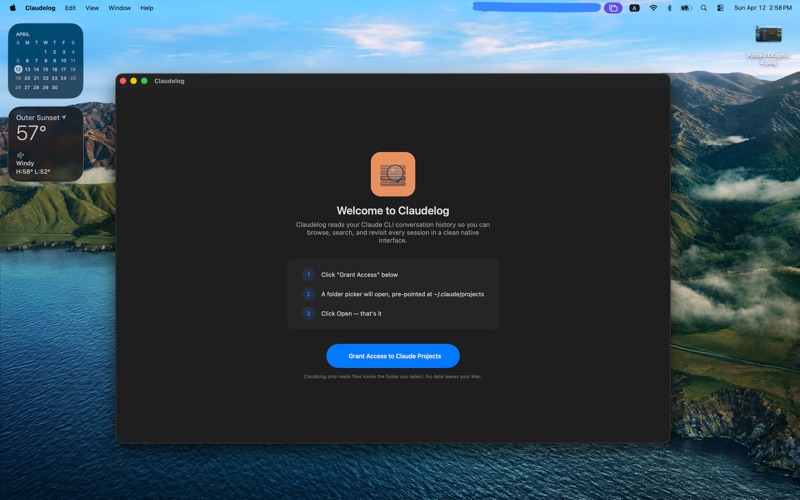Click the step 1 number badge

(308, 274)
